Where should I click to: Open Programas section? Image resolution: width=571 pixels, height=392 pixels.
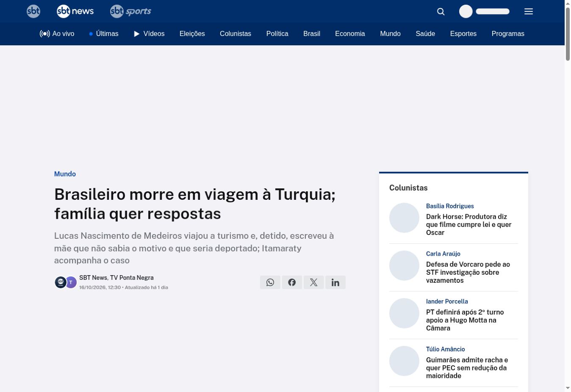tap(508, 34)
